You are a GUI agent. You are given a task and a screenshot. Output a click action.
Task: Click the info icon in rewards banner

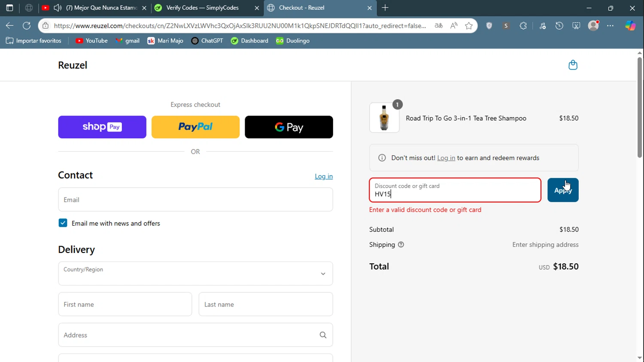pyautogui.click(x=382, y=158)
